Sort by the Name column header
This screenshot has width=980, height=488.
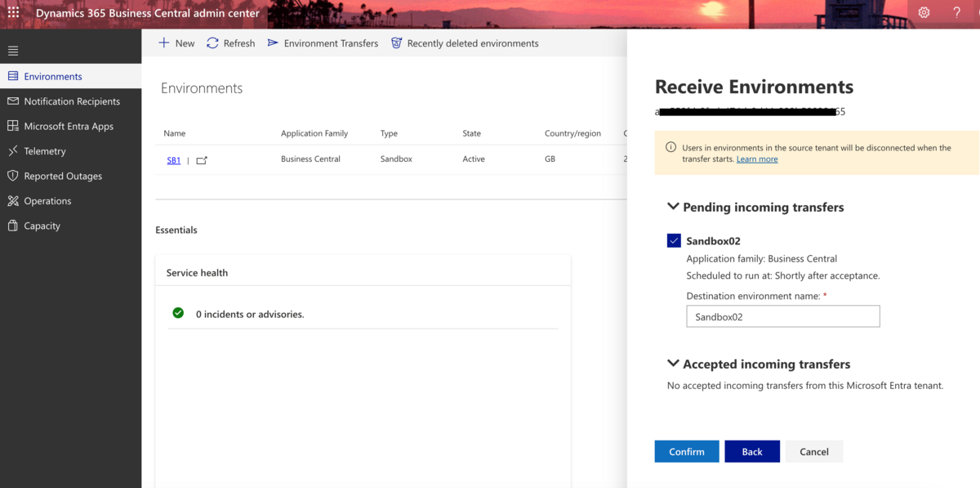[175, 133]
